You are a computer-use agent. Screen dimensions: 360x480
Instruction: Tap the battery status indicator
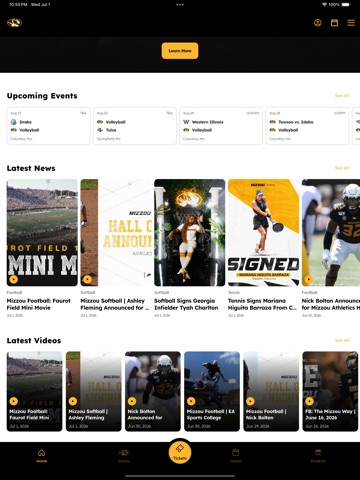pyautogui.click(x=346, y=5)
